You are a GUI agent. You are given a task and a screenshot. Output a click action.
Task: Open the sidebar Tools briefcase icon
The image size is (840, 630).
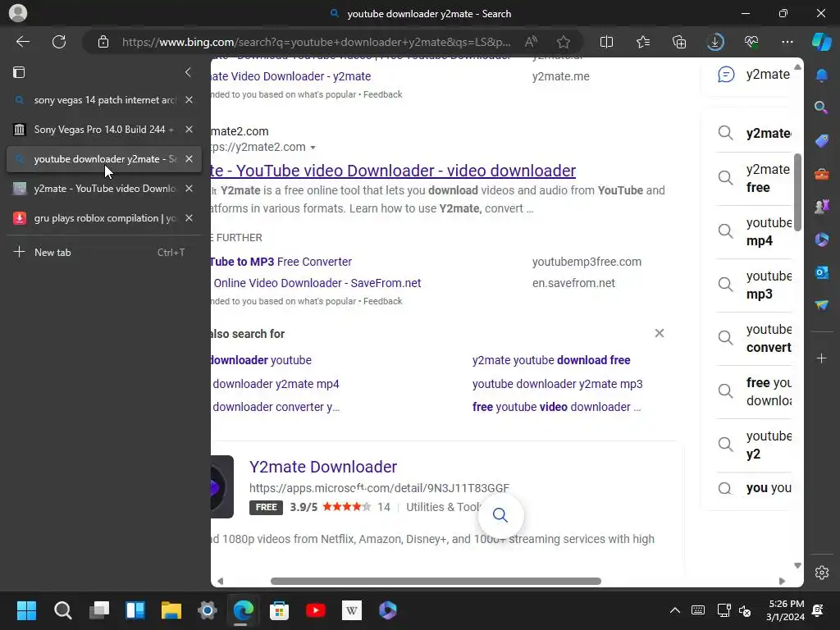click(x=821, y=174)
